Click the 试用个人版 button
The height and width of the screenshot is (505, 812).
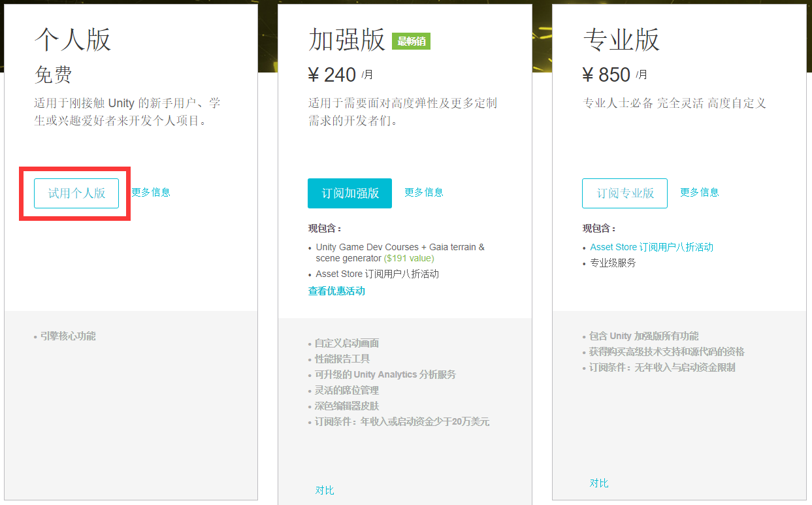(x=76, y=193)
